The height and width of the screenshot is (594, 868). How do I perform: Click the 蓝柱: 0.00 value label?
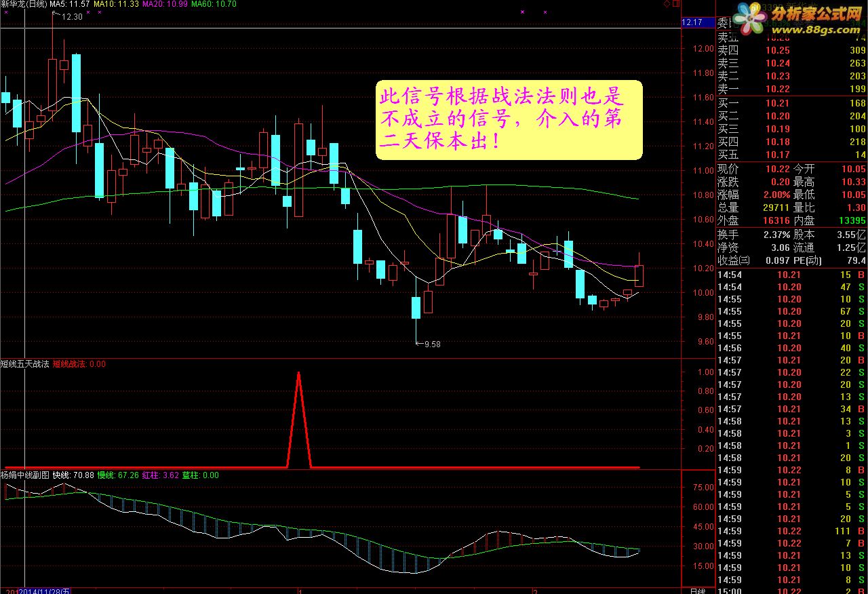(x=201, y=475)
